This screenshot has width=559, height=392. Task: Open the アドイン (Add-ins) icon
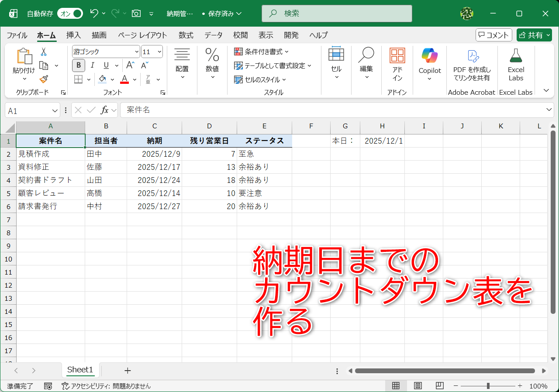(397, 61)
